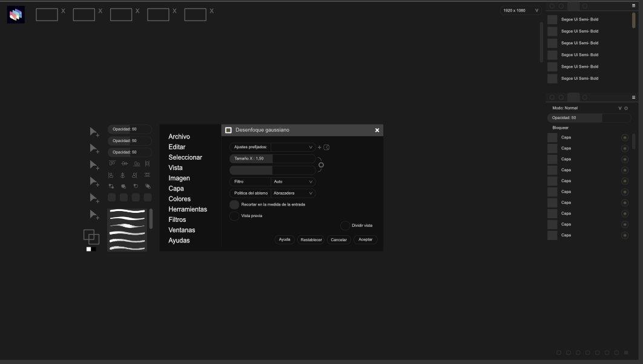The image size is (643, 364).
Task: Close the last document tab with its X
Action: [211, 11]
